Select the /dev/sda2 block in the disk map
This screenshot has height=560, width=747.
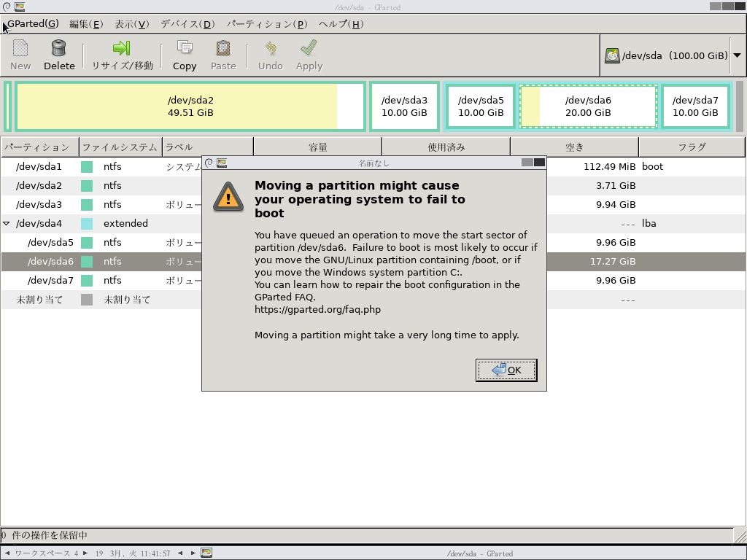[x=190, y=106]
